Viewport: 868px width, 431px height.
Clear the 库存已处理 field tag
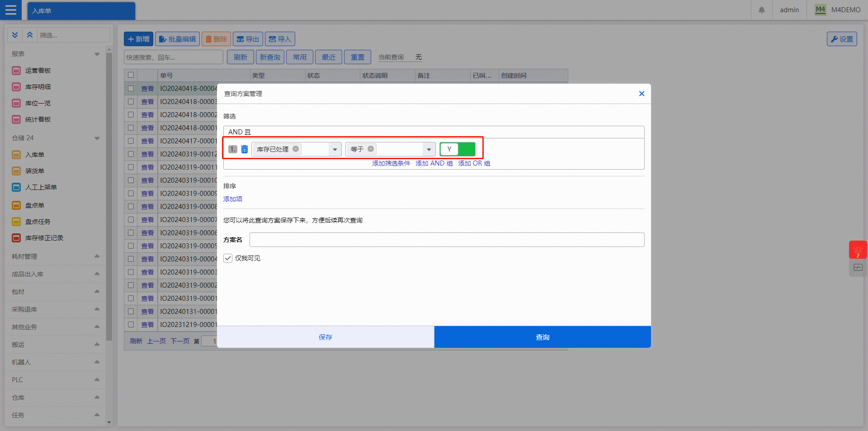click(x=296, y=149)
